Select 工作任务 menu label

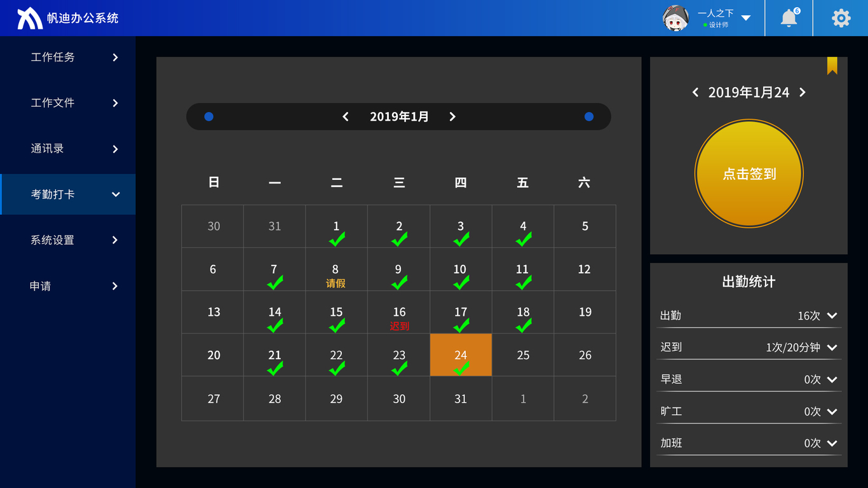coord(53,57)
